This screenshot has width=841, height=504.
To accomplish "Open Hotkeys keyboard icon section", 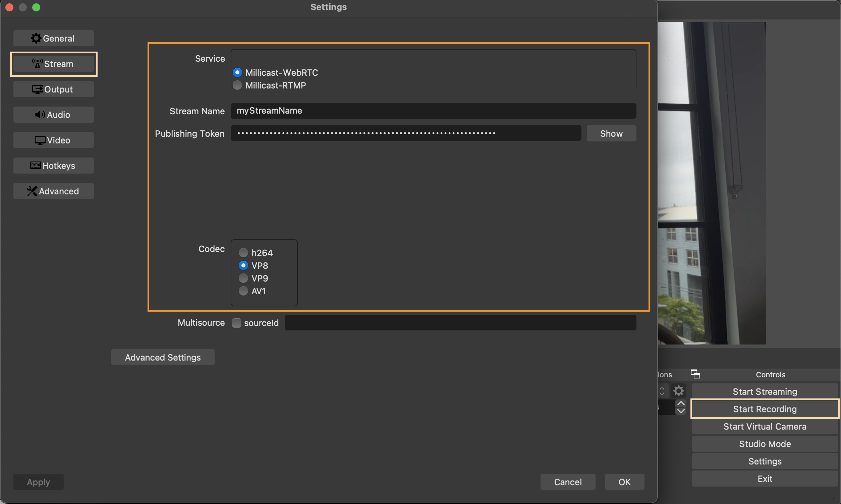I will [35, 166].
